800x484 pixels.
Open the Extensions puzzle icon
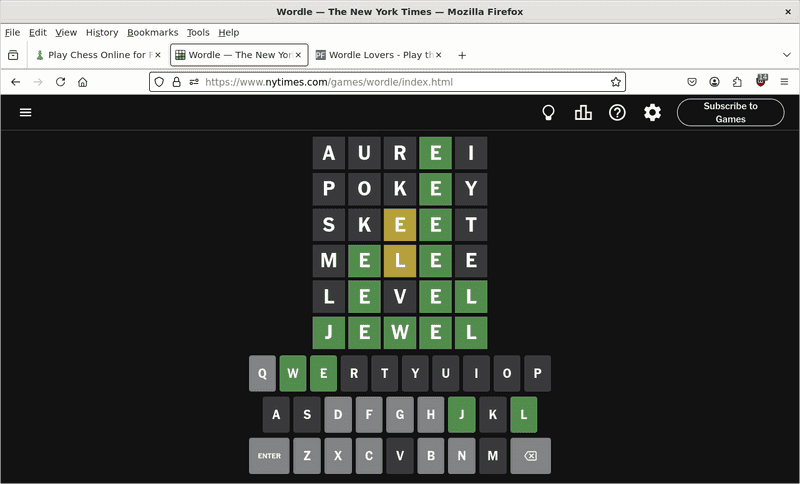[x=737, y=82]
